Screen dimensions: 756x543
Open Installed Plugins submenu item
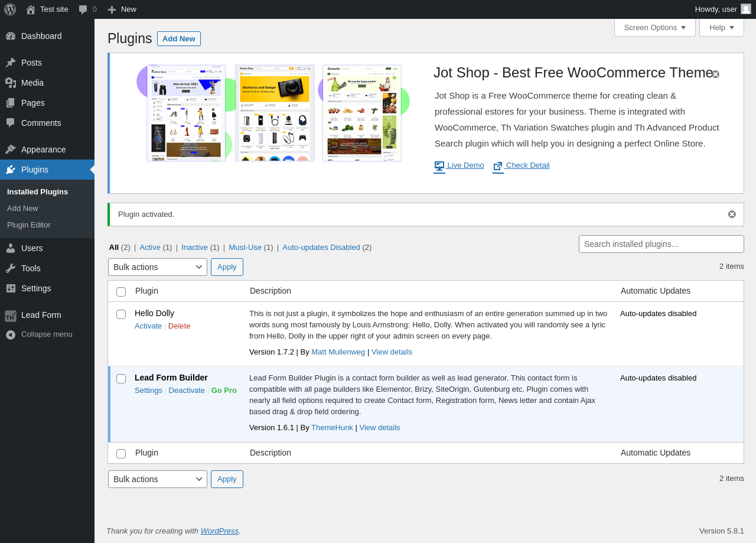pos(37,192)
